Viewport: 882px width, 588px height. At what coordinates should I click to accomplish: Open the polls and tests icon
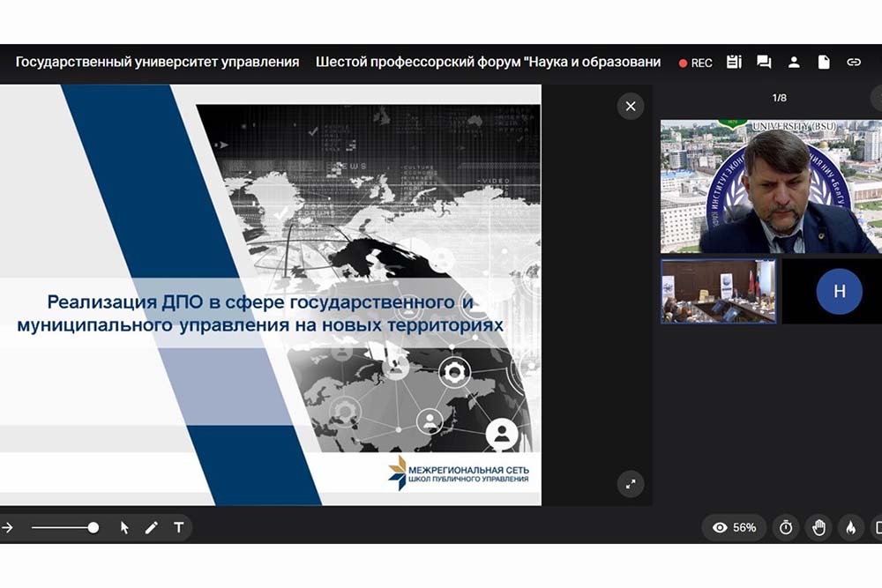click(x=734, y=62)
